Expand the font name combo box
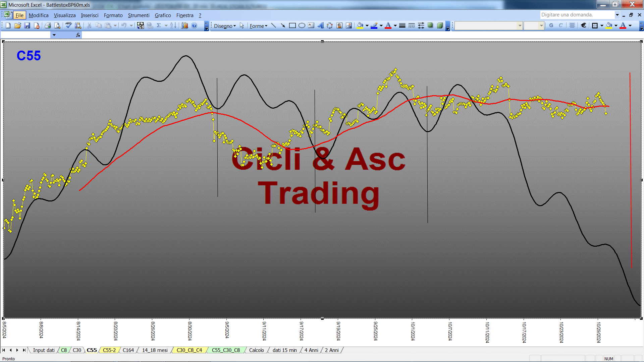The image size is (644, 362). pyautogui.click(x=520, y=25)
